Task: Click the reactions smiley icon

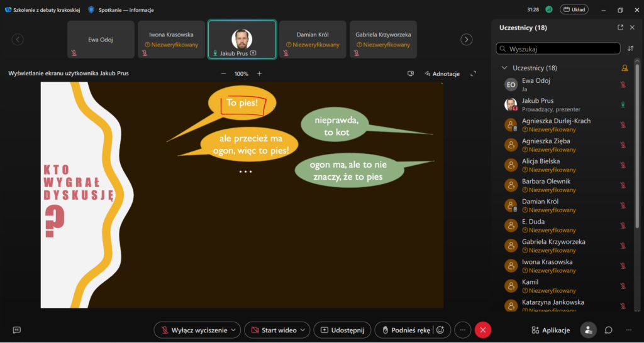Action: pyautogui.click(x=441, y=330)
